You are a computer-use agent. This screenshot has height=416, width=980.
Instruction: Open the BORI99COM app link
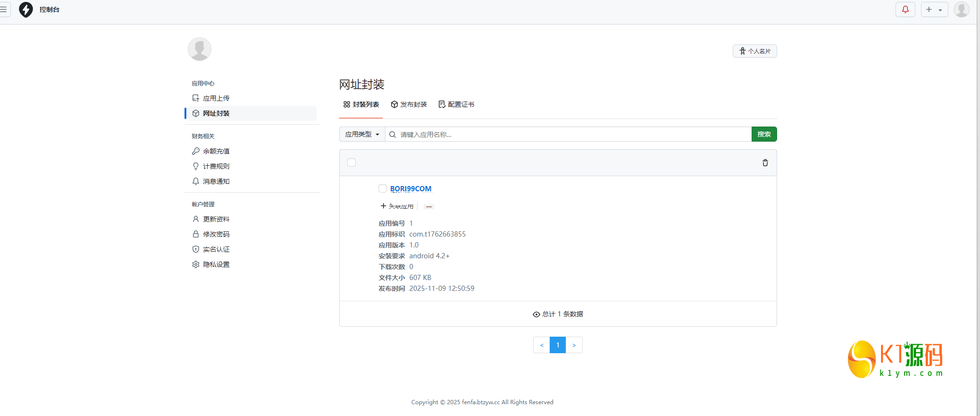click(410, 189)
